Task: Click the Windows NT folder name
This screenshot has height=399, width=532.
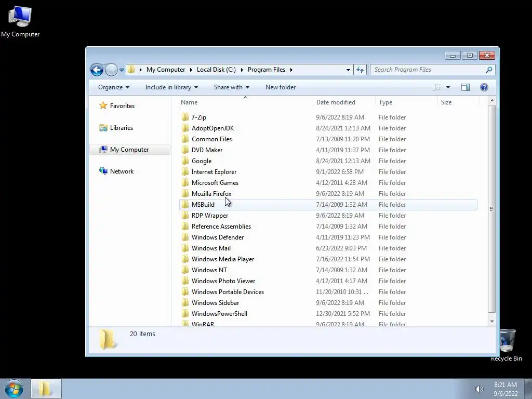Action: pos(209,270)
